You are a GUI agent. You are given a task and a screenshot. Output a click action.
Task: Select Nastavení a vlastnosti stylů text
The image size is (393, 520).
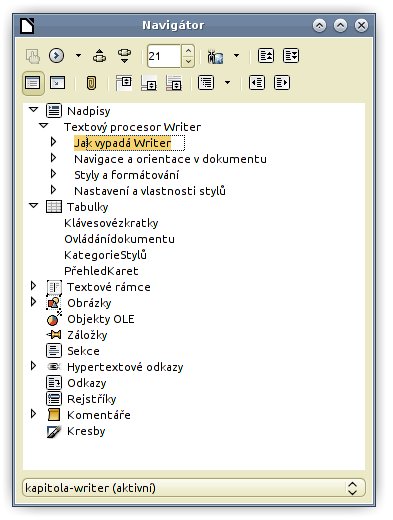pyautogui.click(x=150, y=191)
